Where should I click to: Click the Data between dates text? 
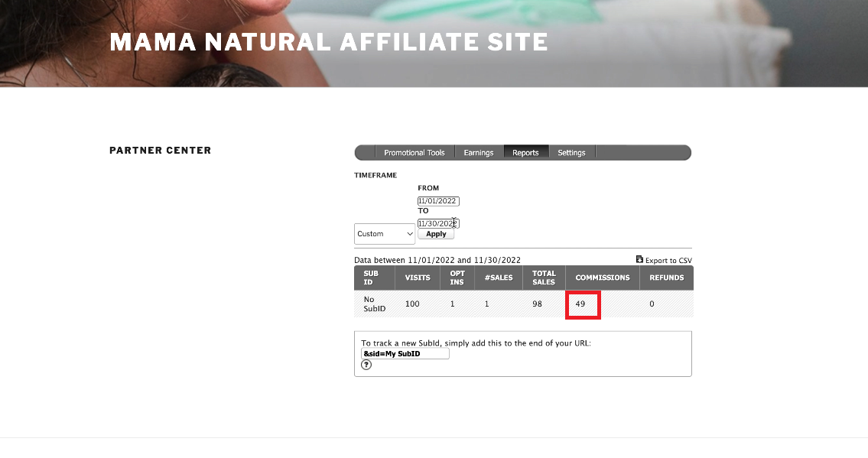coord(437,260)
